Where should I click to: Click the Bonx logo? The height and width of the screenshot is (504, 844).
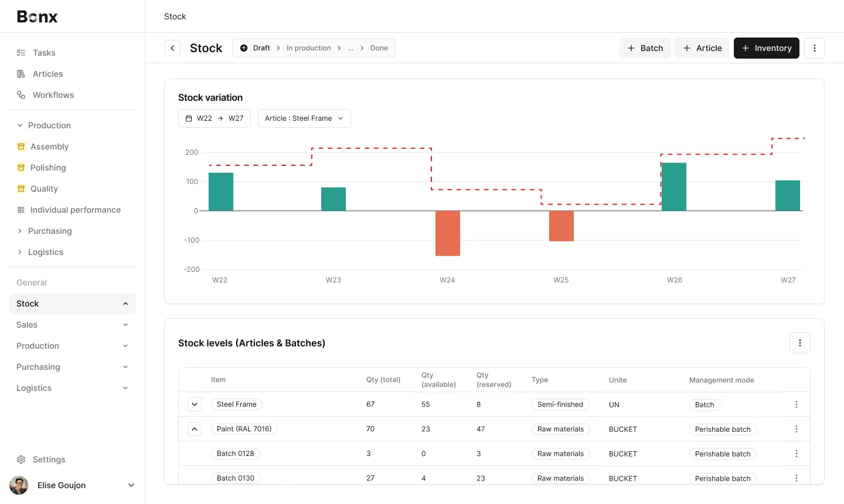(x=37, y=16)
